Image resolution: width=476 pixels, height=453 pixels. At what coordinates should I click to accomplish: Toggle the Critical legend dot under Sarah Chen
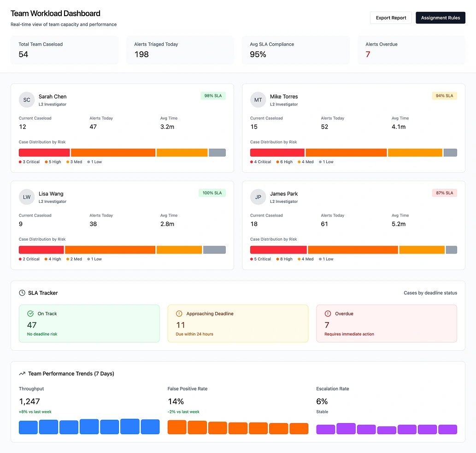[19, 162]
